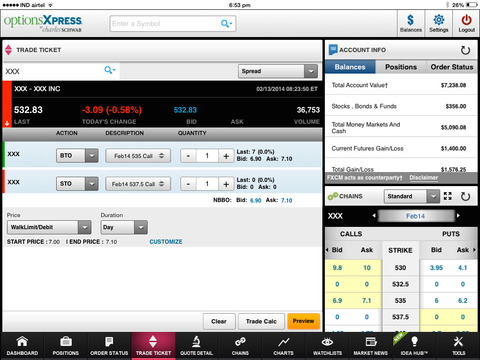
Task: Open Standard chains view dropdown
Action: click(x=411, y=196)
